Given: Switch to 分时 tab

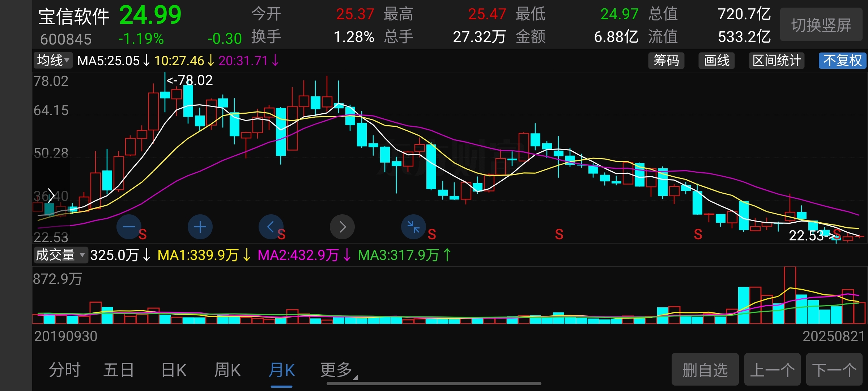Looking at the screenshot, I should [x=65, y=370].
